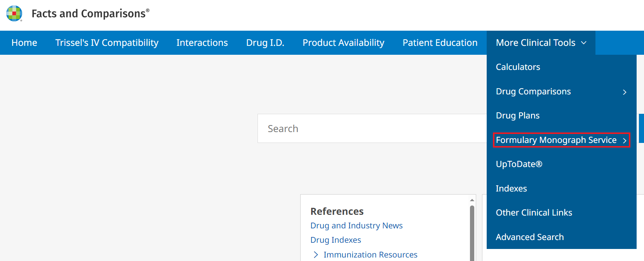Expand Formulary Monograph Service submenu arrow
644x261 pixels.
coord(625,141)
